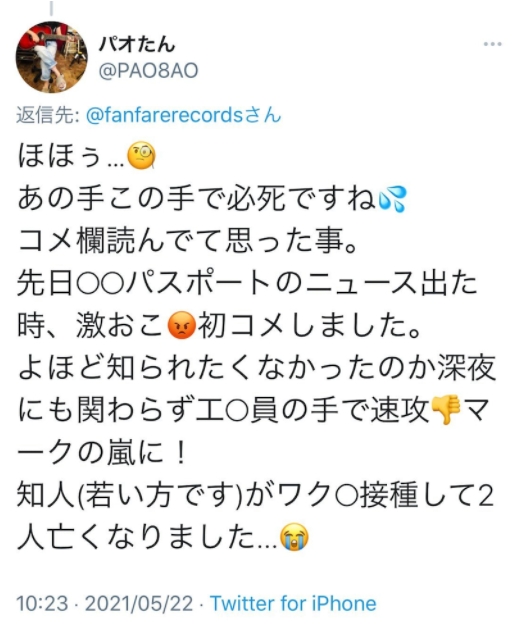The width and height of the screenshot is (516, 628).
Task: Click the loudly crying face emoji
Action: click(295, 537)
